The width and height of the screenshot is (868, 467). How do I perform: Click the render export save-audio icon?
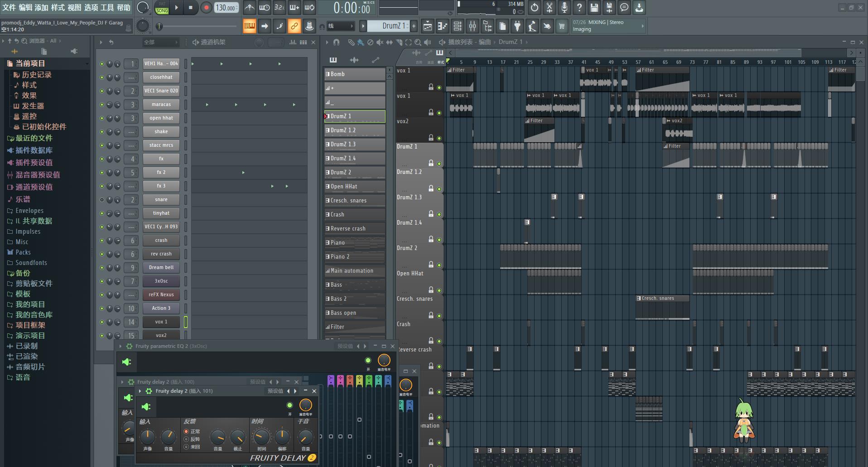609,7
